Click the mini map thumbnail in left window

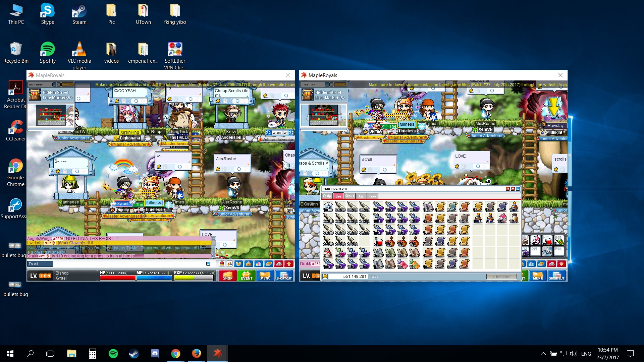click(50, 115)
